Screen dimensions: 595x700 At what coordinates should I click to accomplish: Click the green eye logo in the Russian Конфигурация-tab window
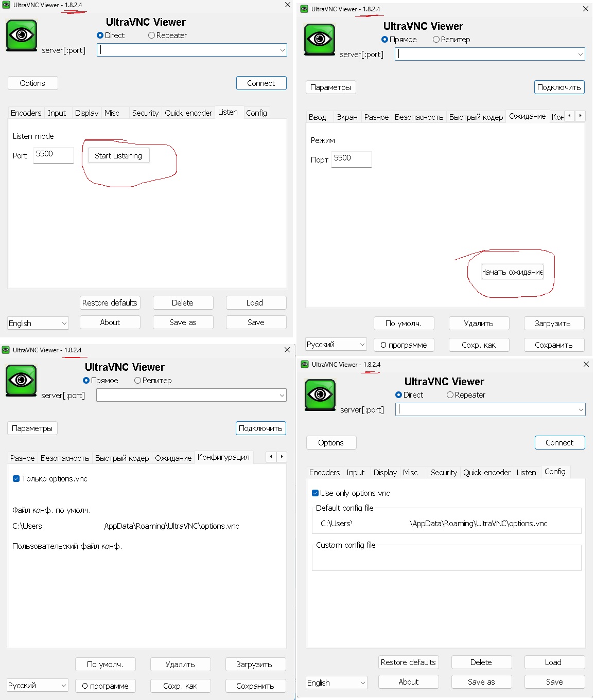pyautogui.click(x=21, y=381)
